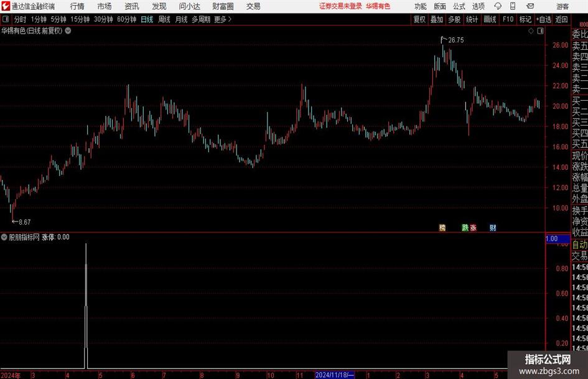Switch to 15分钟 period tab
The height and width of the screenshot is (379, 588).
pos(80,19)
